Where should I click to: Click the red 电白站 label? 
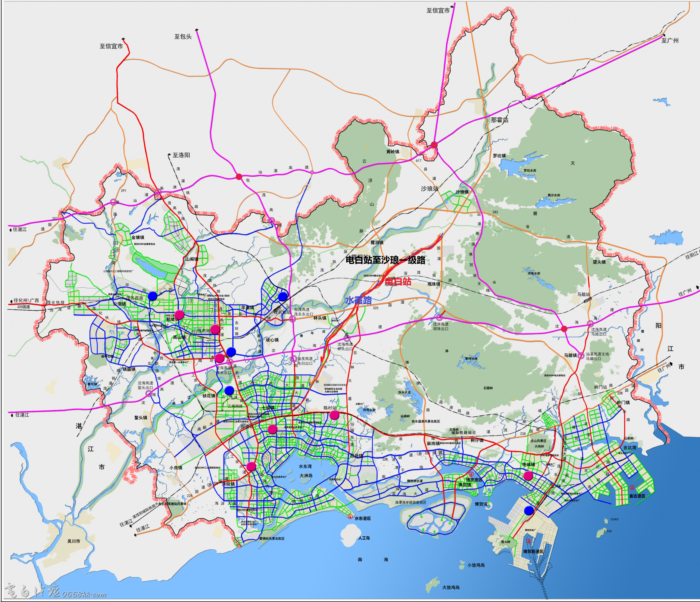[398, 281]
